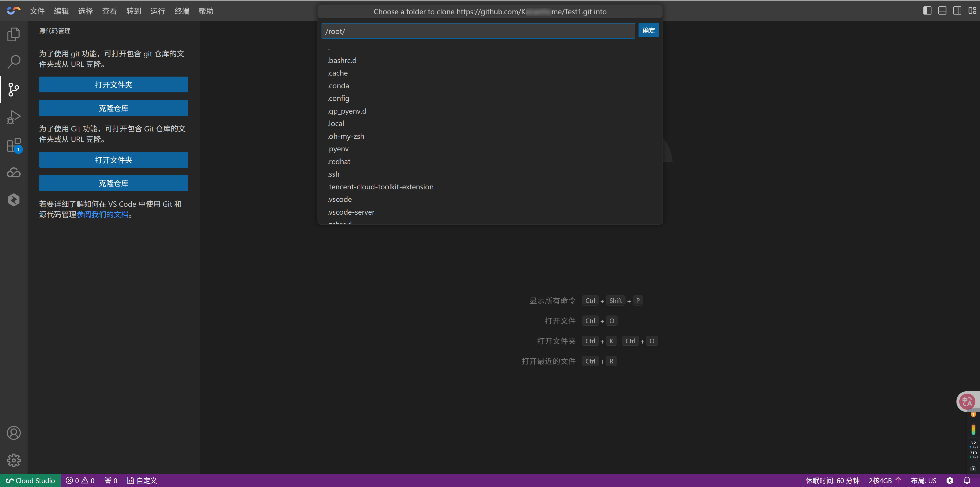The image size is (980, 487).
Task: Open the Explorer files icon
Action: 14,34
